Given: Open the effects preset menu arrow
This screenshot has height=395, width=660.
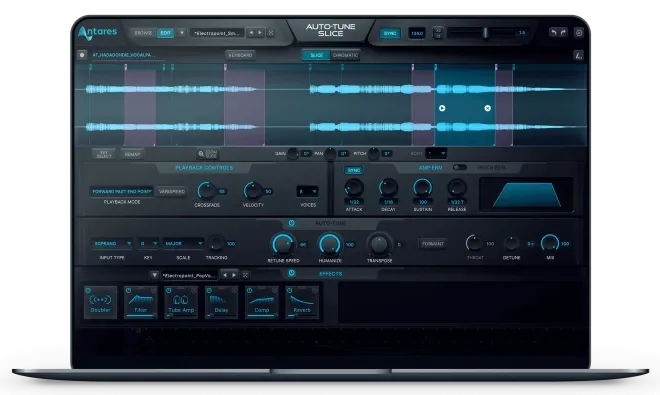Looking at the screenshot, I should coord(154,275).
